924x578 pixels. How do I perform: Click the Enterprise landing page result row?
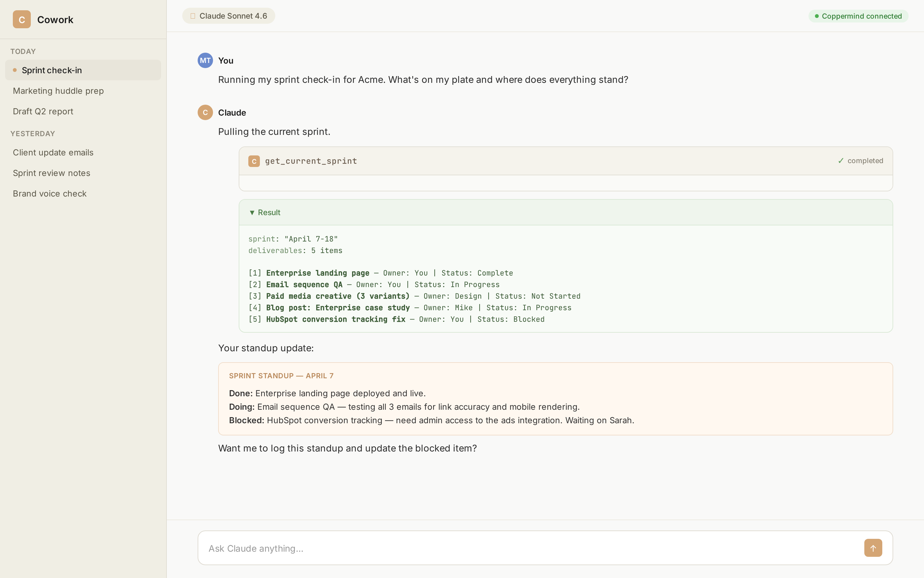380,273
